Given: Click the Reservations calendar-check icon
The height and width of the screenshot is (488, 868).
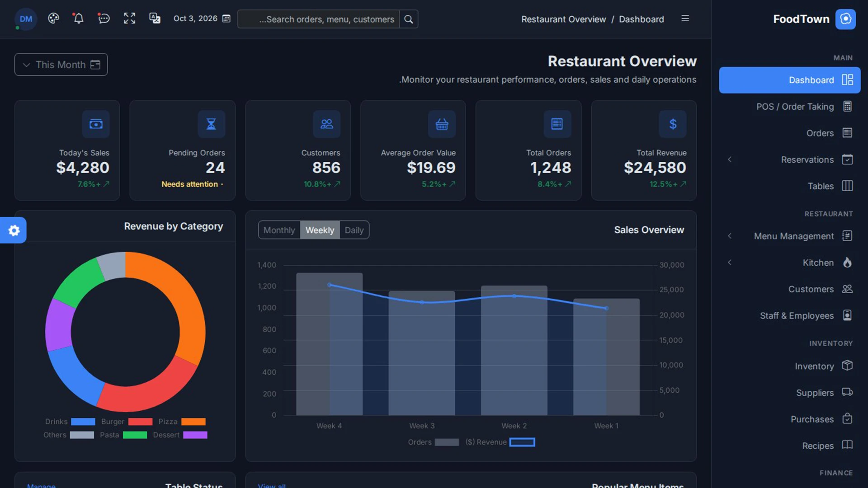Looking at the screenshot, I should [847, 160].
